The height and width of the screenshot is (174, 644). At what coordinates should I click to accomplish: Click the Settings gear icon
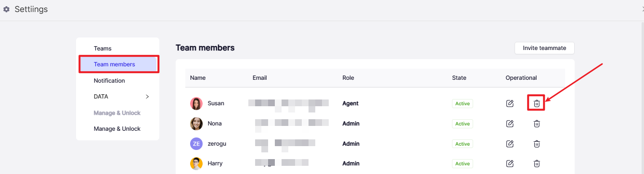point(7,9)
